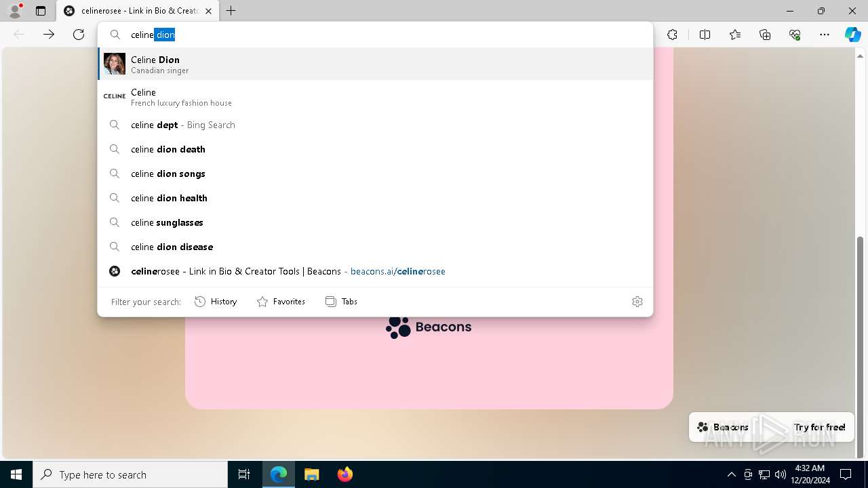Choose 'celine dion death' suggestion
This screenshot has width=868, height=488.
click(375, 149)
